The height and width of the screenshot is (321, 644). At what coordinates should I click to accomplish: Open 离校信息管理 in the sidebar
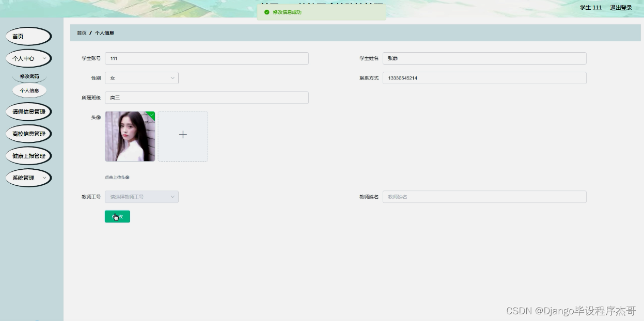coord(28,134)
